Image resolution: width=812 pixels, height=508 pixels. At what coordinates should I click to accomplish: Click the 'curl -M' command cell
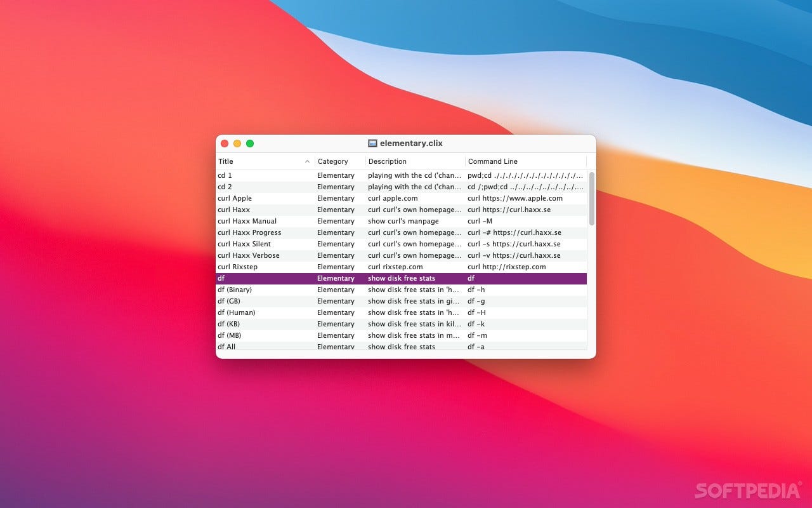click(480, 221)
